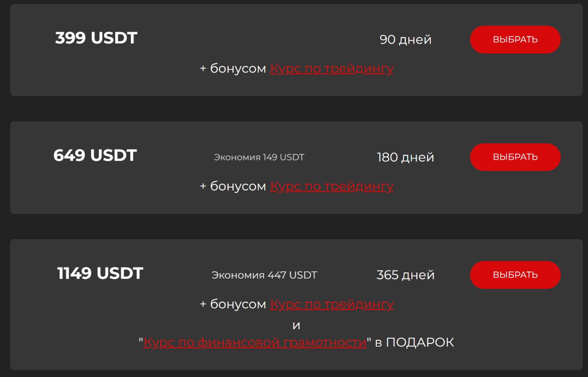Select the 399 USDT plan with ВЫБРАТЬ
Viewport: 588px width, 377px height.
(515, 40)
